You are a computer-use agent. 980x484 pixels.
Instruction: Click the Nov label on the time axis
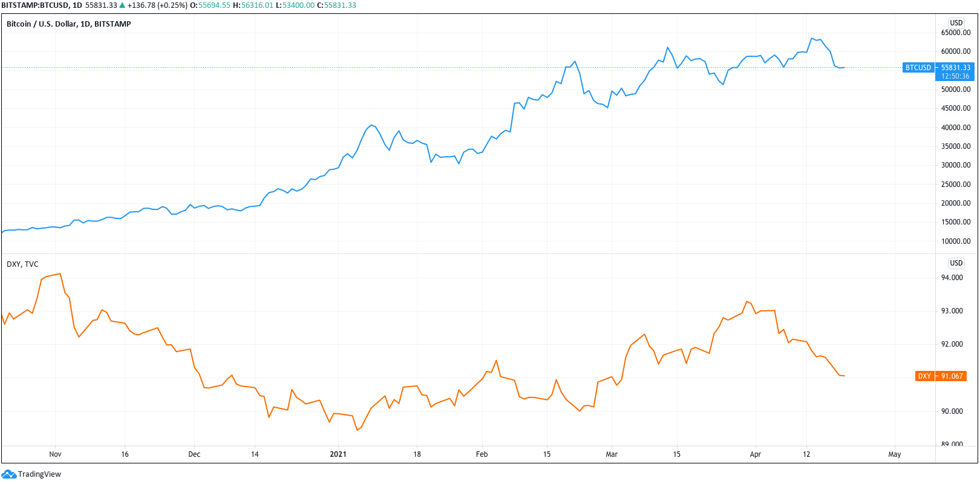click(55, 454)
